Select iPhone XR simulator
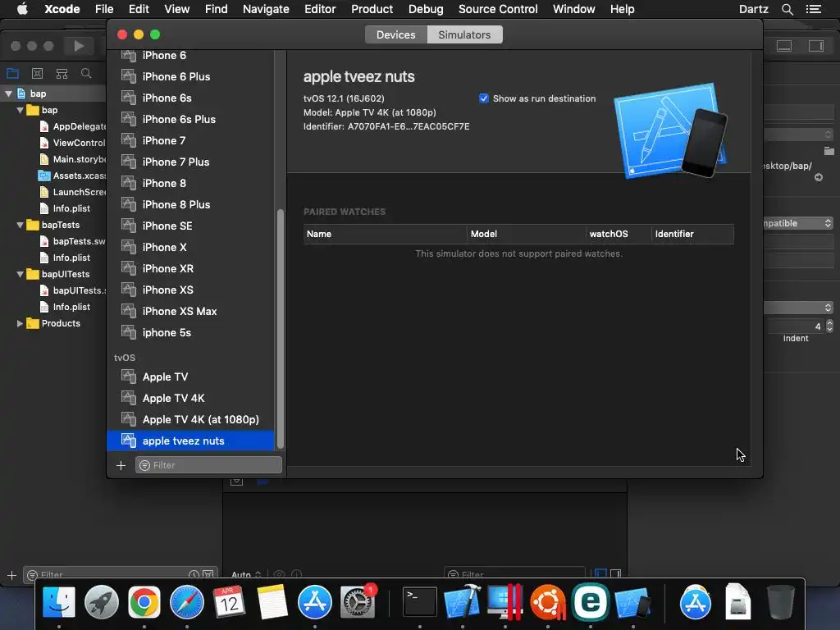The height and width of the screenshot is (630, 840). [x=190, y=269]
